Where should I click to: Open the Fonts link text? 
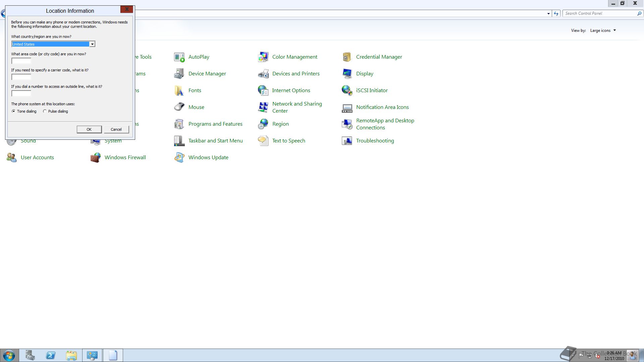click(x=195, y=90)
